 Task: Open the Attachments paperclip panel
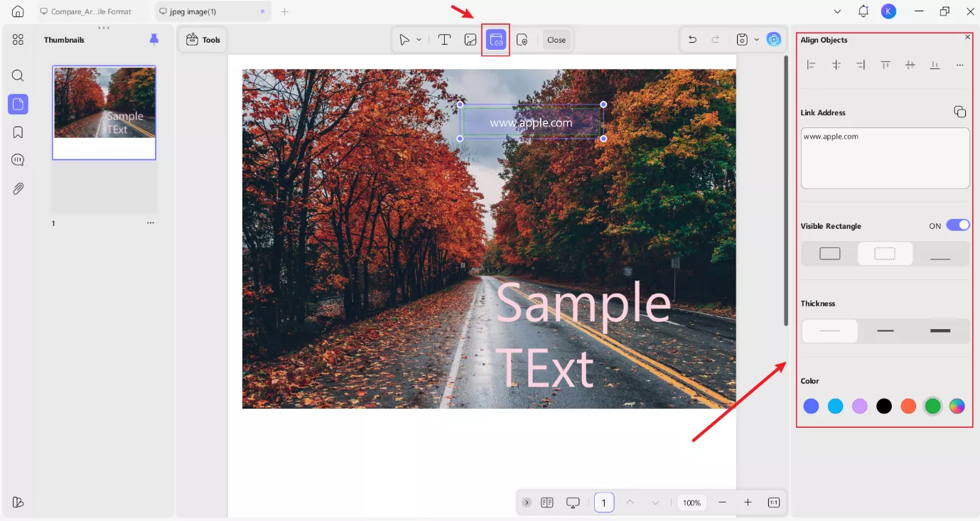point(18,188)
